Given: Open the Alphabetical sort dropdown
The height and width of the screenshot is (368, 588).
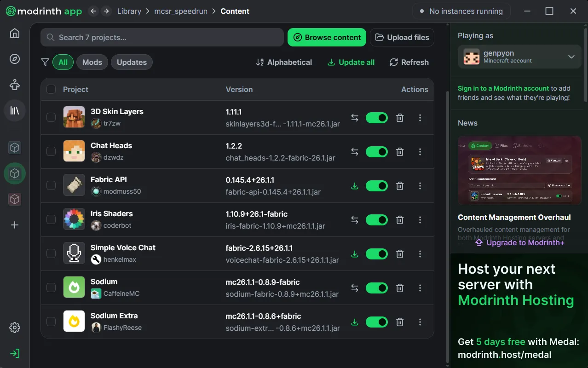Looking at the screenshot, I should (284, 63).
